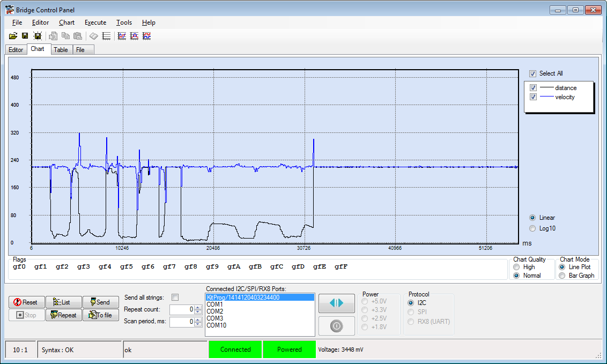The image size is (607, 364).
Task: Choose Bar Graph chart mode
Action: coord(562,276)
